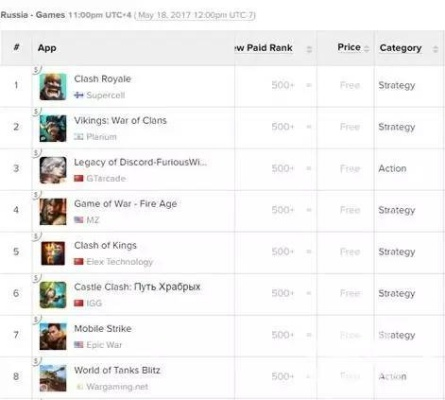This screenshot has height=400, width=445.
Task: Click the App column header
Action: [x=47, y=48]
